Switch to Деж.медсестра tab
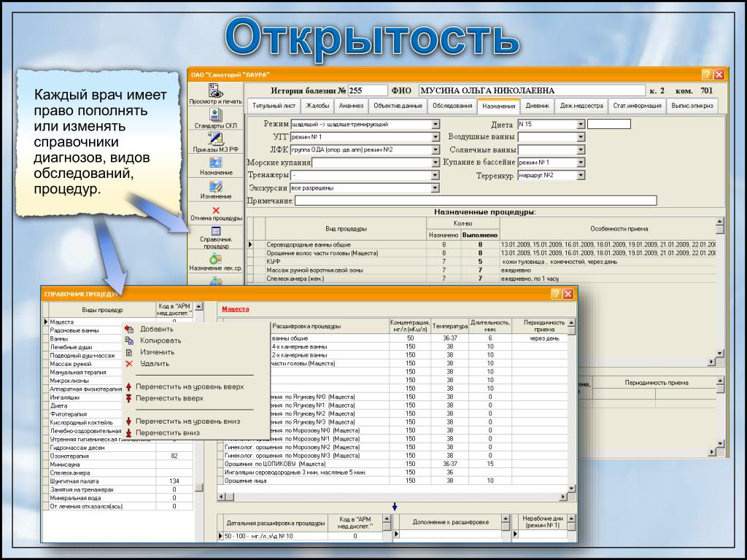The width and height of the screenshot is (747, 560). pos(581,106)
